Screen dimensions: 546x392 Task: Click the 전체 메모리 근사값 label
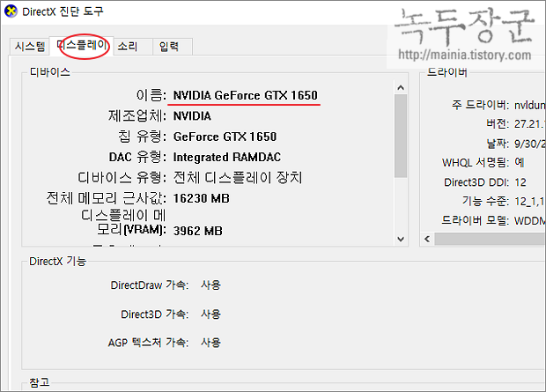pyautogui.click(x=107, y=198)
